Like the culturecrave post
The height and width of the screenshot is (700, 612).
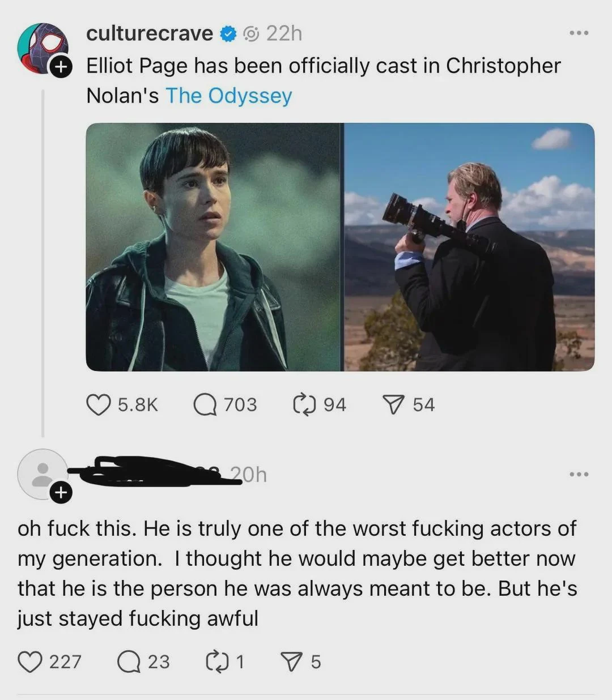[101, 404]
